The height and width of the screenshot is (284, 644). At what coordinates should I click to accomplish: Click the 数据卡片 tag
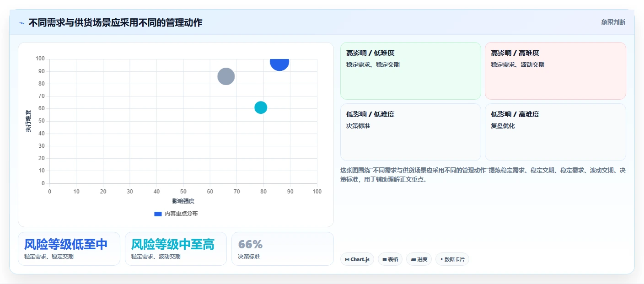click(x=452, y=259)
